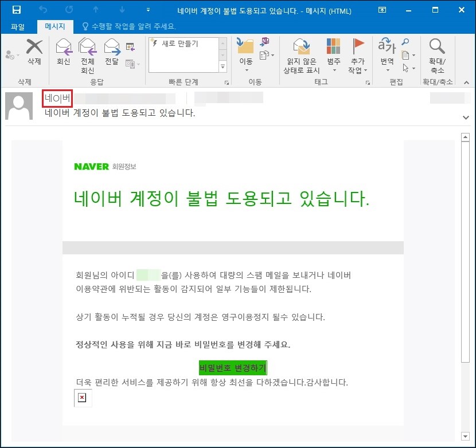Click the '회원정보' text next to the logo

124,167
